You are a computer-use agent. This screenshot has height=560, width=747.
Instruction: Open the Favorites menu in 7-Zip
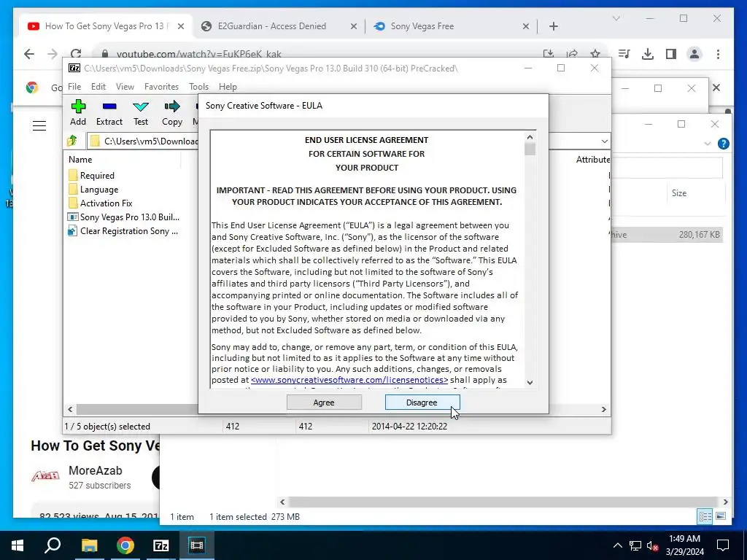pos(161,87)
